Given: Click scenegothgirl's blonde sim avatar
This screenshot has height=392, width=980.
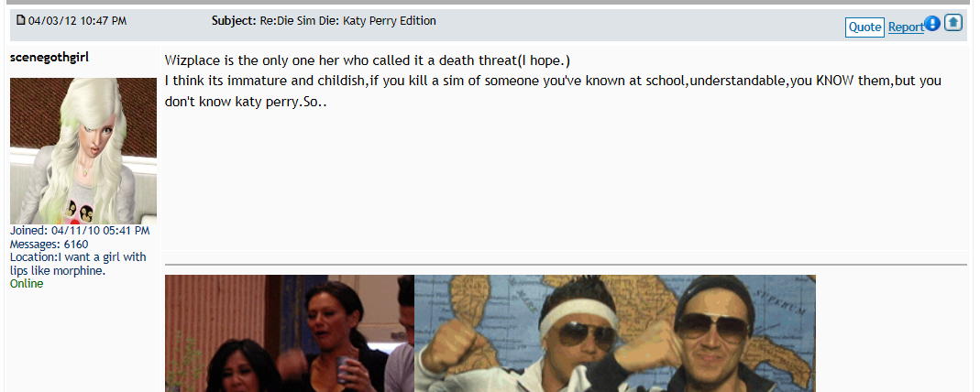Looking at the screenshot, I should pyautogui.click(x=83, y=151).
